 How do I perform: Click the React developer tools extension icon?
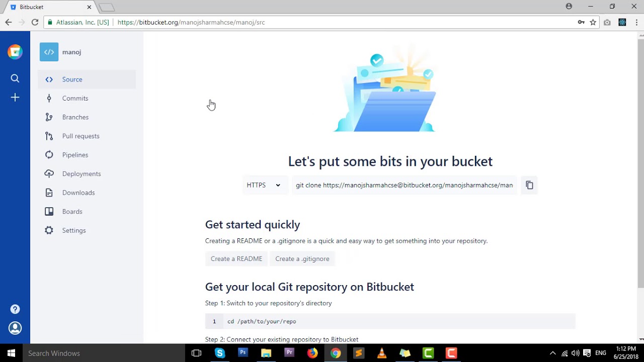coord(622,22)
